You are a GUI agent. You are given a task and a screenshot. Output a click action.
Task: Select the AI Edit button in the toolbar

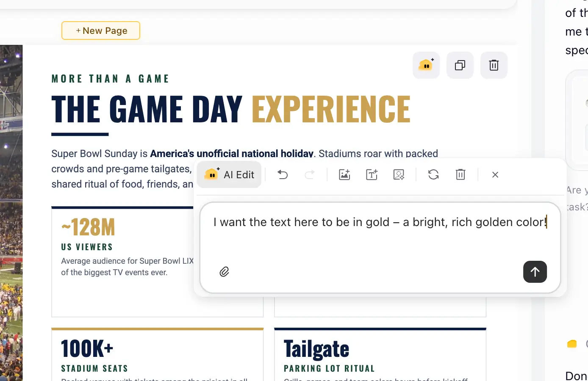click(229, 174)
